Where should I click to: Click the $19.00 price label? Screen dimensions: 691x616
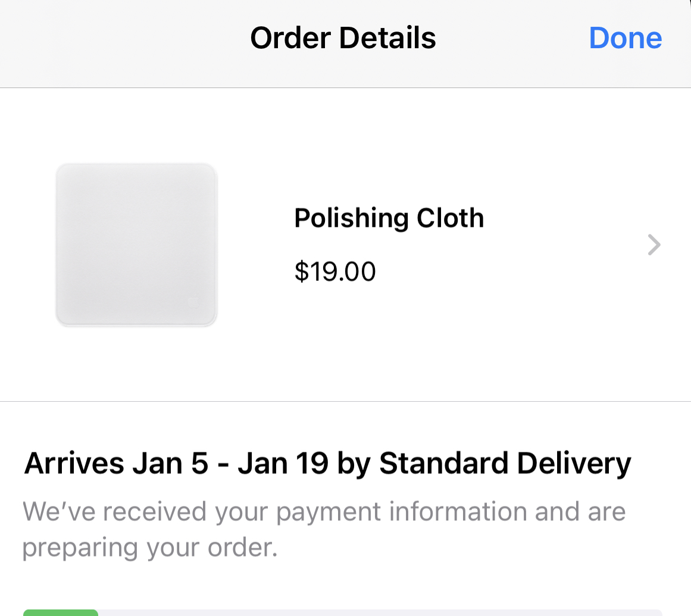335,272
